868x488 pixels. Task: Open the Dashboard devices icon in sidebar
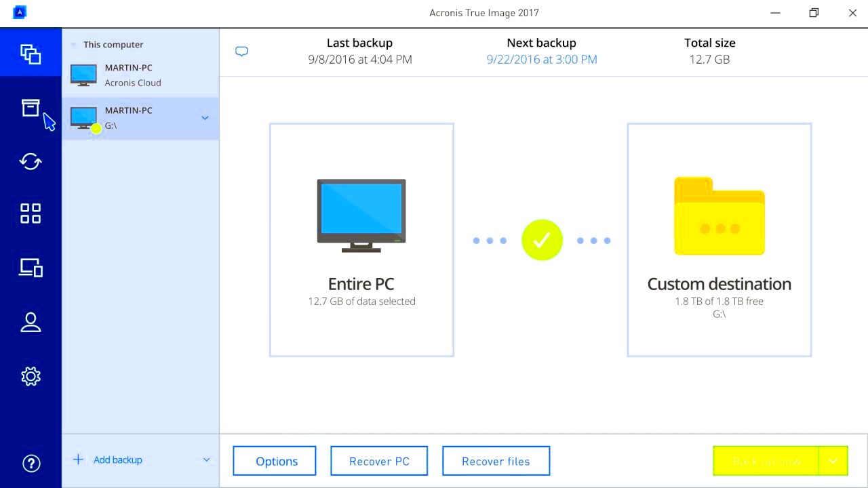coord(31,267)
